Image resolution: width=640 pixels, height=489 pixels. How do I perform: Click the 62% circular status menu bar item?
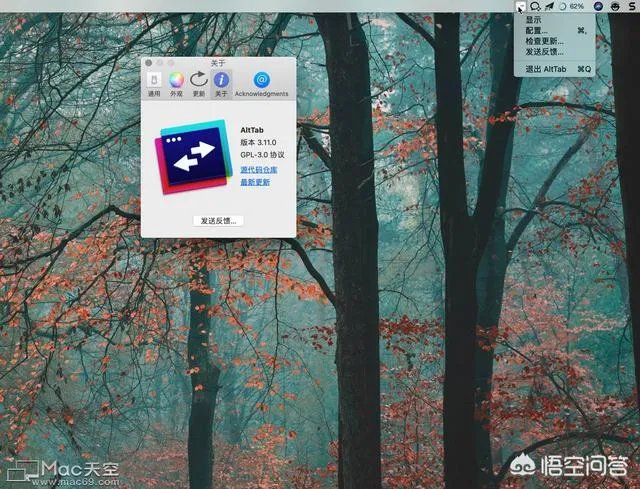click(x=571, y=6)
